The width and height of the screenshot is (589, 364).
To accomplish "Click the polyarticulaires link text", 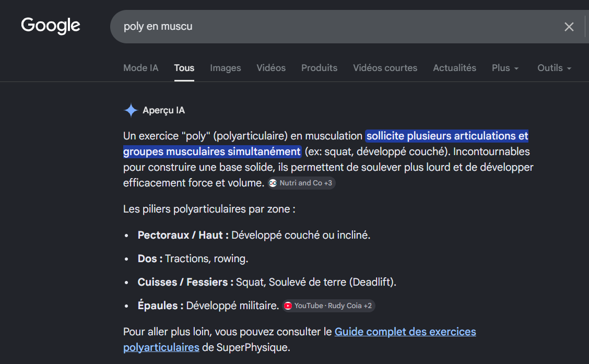I will coord(161,347).
